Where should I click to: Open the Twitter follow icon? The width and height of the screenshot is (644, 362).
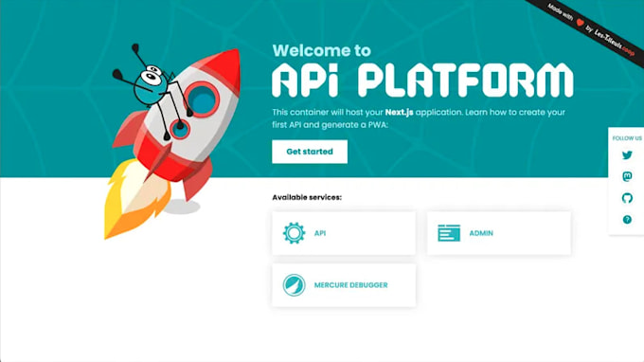(x=627, y=155)
